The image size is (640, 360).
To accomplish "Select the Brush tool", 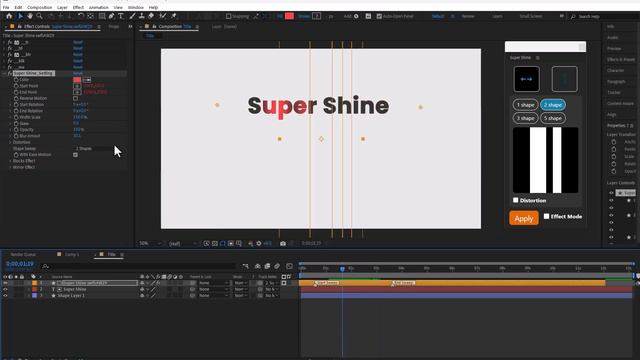I will tap(132, 16).
